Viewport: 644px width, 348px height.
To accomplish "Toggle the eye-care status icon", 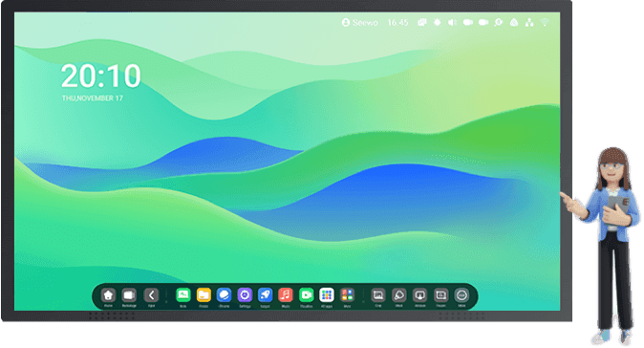I will [x=499, y=22].
